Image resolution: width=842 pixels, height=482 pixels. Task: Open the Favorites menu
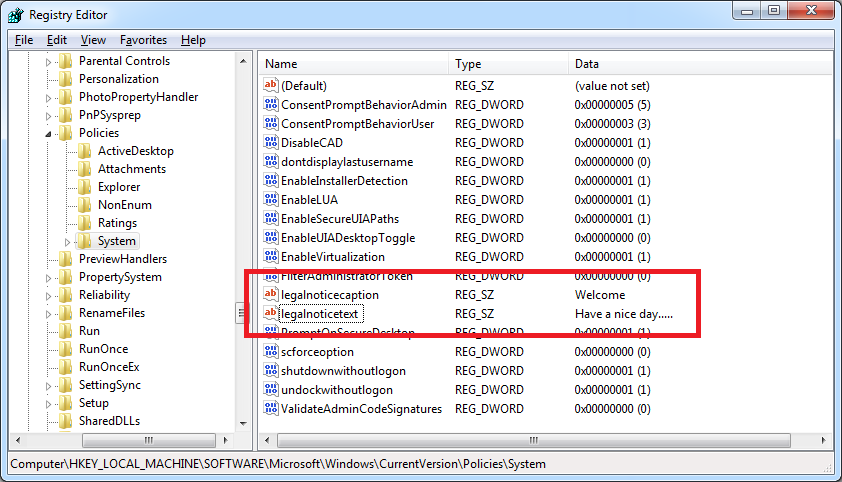pyautogui.click(x=143, y=40)
